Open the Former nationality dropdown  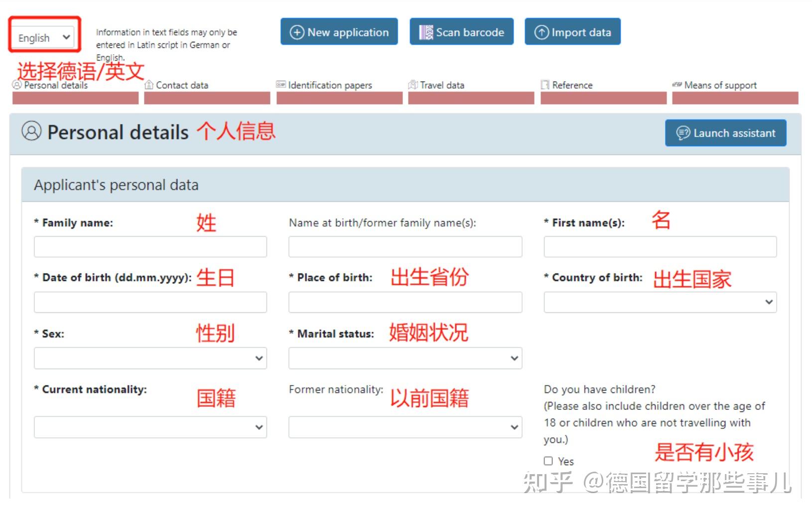click(405, 427)
